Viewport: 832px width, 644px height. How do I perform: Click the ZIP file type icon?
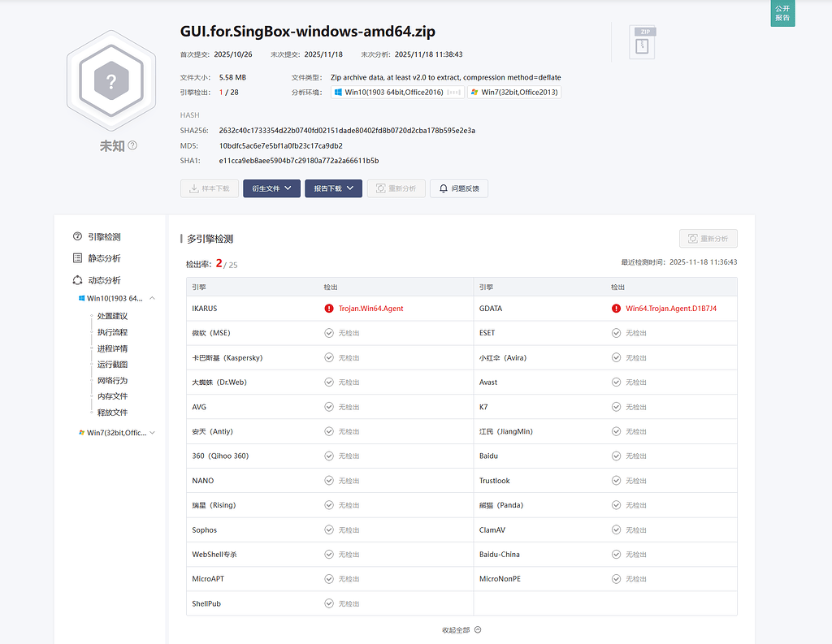(x=643, y=42)
